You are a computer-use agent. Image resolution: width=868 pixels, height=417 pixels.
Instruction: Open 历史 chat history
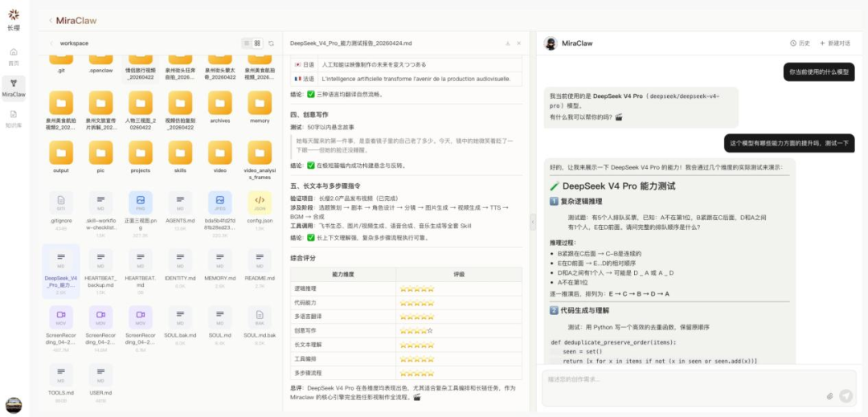tap(800, 43)
